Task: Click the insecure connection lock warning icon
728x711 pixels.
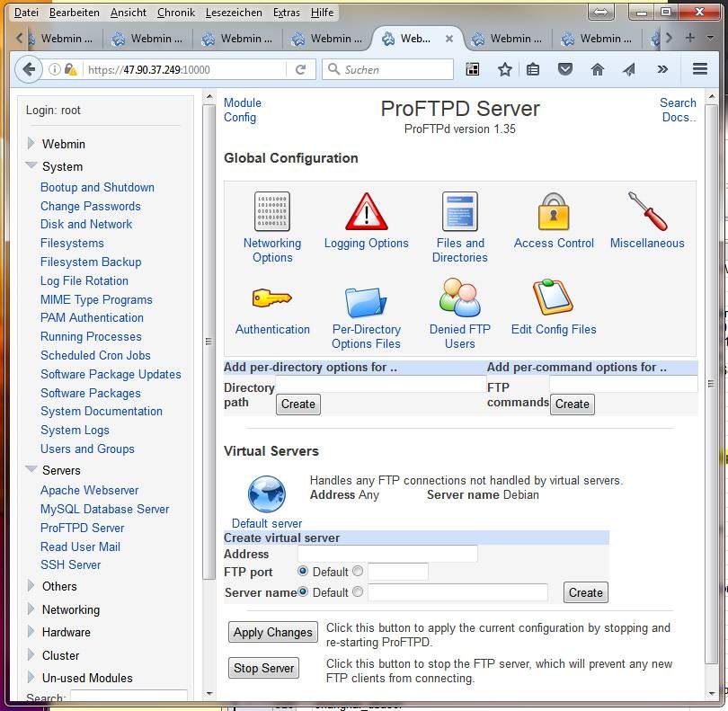Action: [x=71, y=69]
